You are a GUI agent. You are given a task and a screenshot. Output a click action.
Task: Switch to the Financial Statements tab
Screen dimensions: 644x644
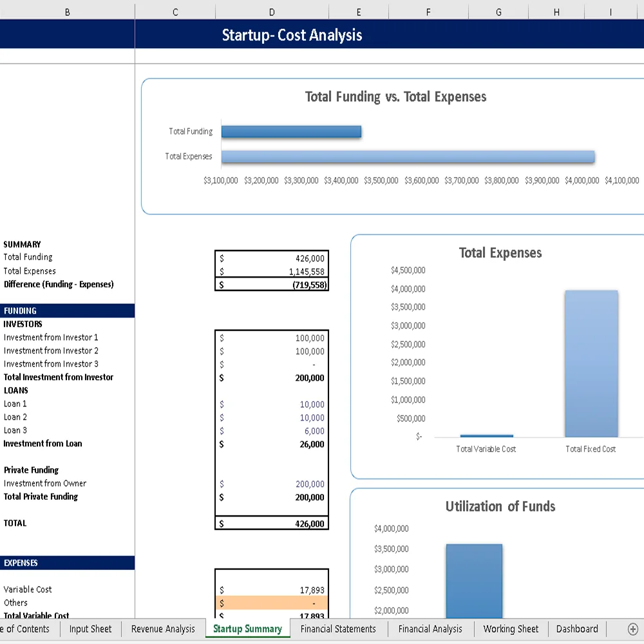[338, 629]
